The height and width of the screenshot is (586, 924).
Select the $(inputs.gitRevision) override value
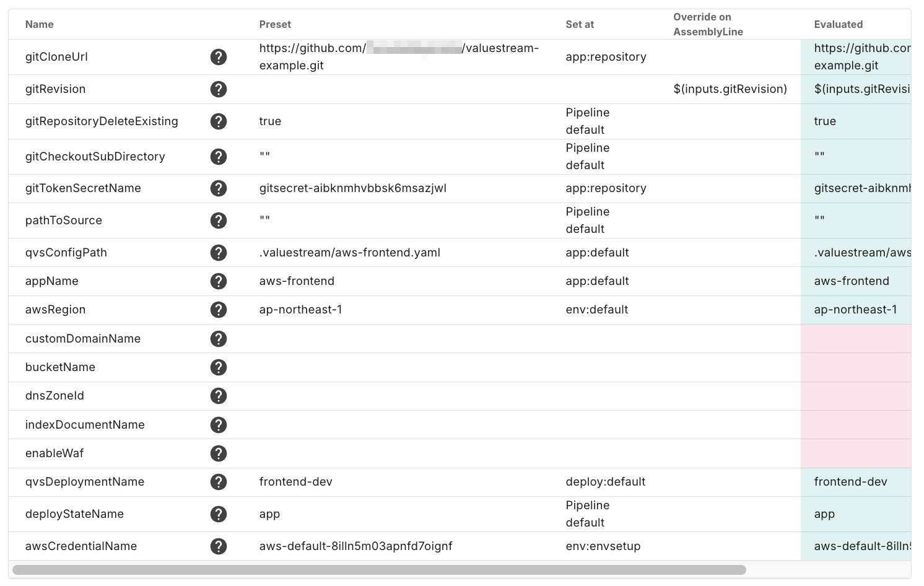coord(730,89)
